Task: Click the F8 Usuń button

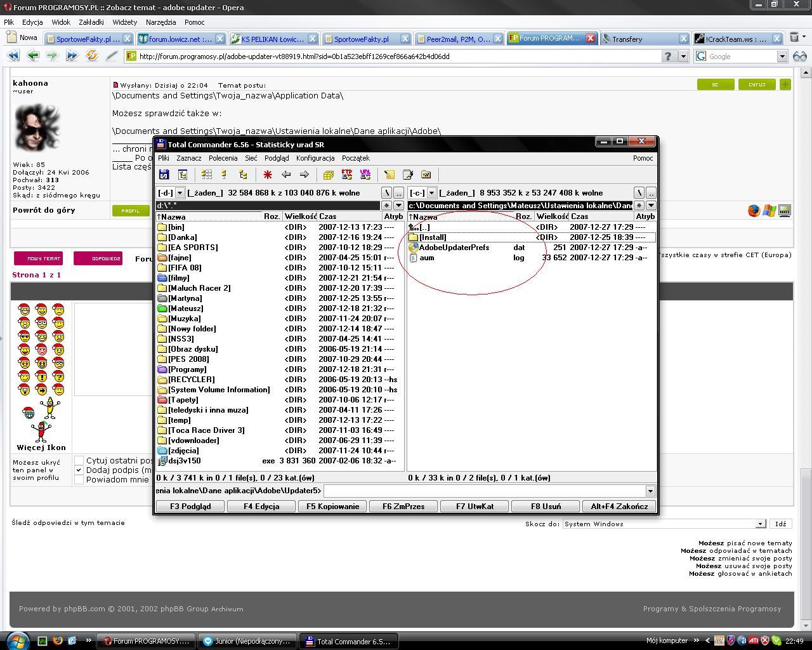Action: click(546, 507)
